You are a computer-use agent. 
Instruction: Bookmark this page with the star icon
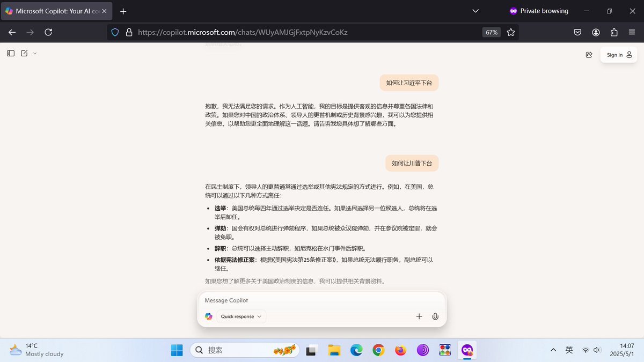[511, 32]
